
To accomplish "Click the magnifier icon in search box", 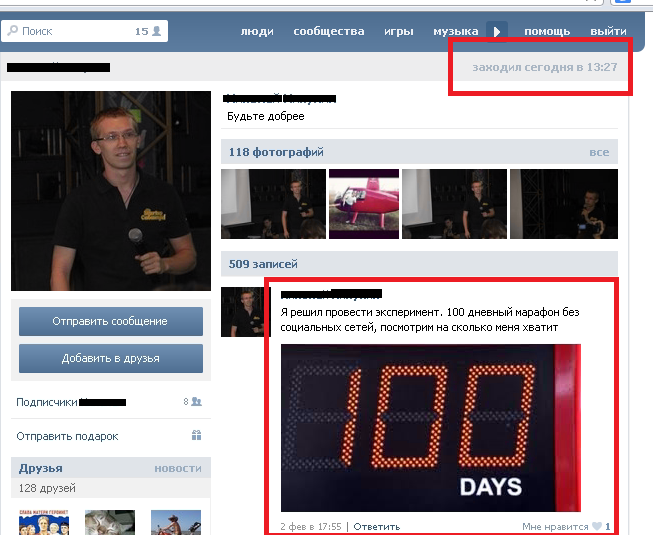I will pyautogui.click(x=12, y=31).
